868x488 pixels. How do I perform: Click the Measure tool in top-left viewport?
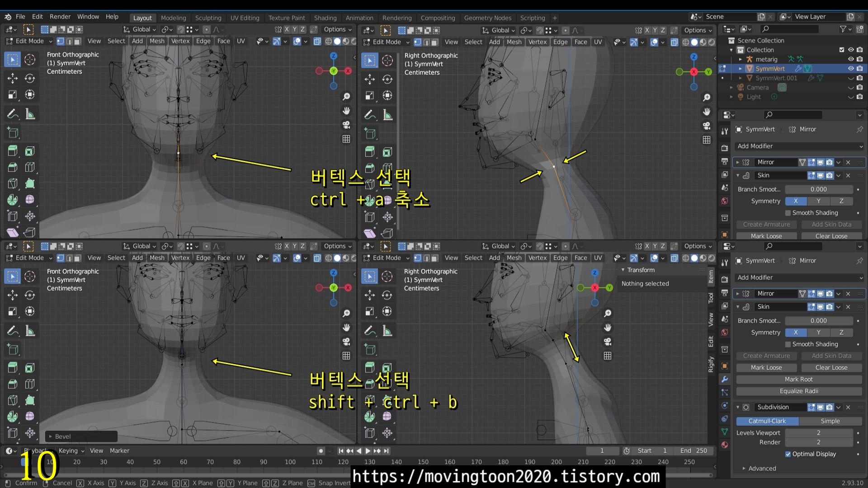pyautogui.click(x=30, y=114)
